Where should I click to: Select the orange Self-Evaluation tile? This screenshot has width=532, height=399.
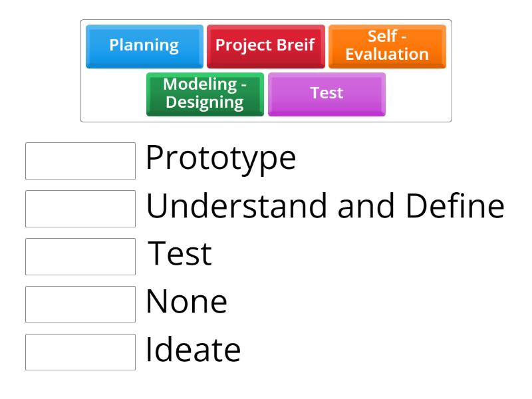pyautogui.click(x=387, y=46)
